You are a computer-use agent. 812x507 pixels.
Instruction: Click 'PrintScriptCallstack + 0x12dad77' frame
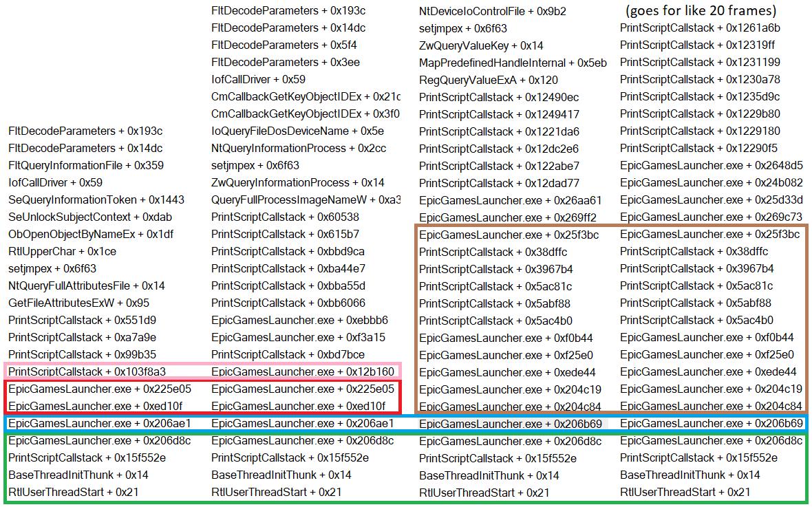[x=499, y=183]
